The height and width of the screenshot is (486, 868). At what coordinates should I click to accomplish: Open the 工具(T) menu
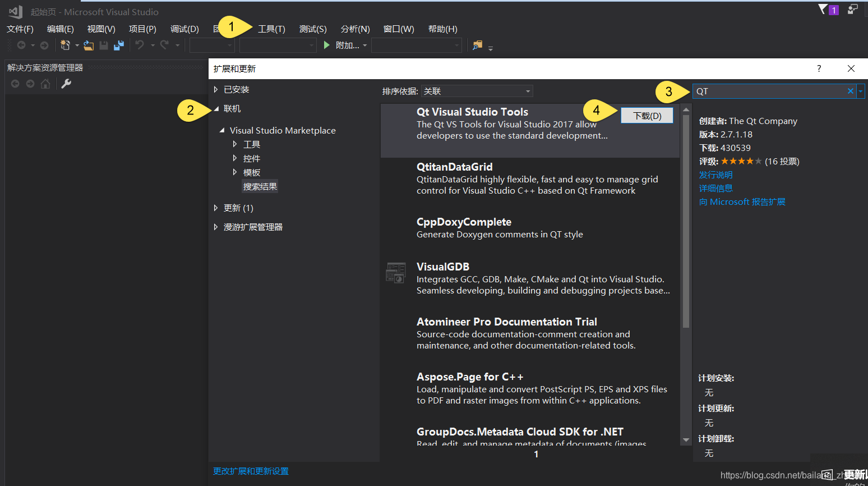coord(271,29)
